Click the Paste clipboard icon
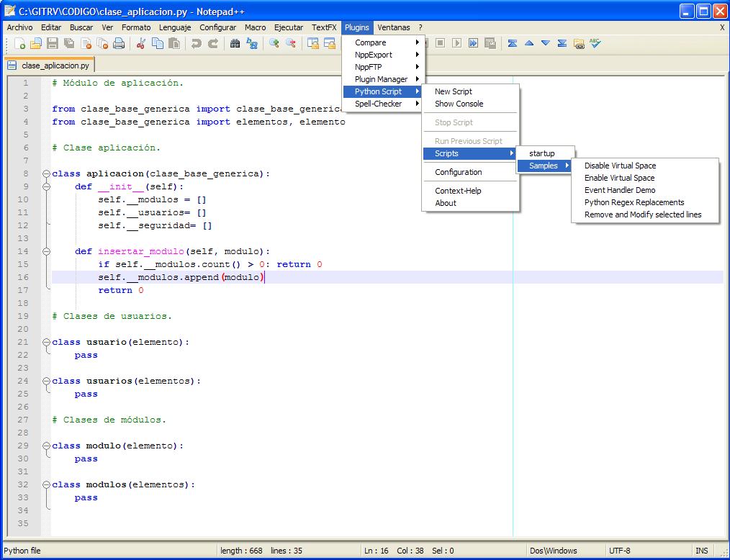Image resolution: width=730 pixels, height=560 pixels. click(175, 44)
